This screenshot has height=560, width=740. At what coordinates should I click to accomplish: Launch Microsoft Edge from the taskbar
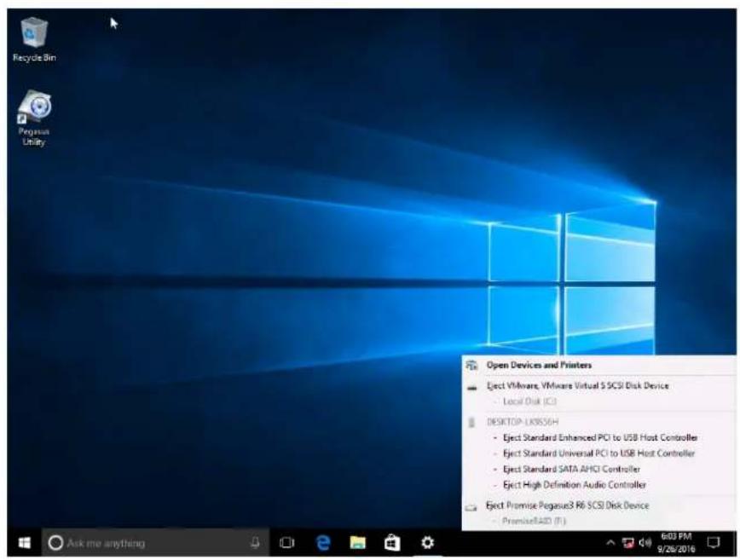click(x=323, y=543)
